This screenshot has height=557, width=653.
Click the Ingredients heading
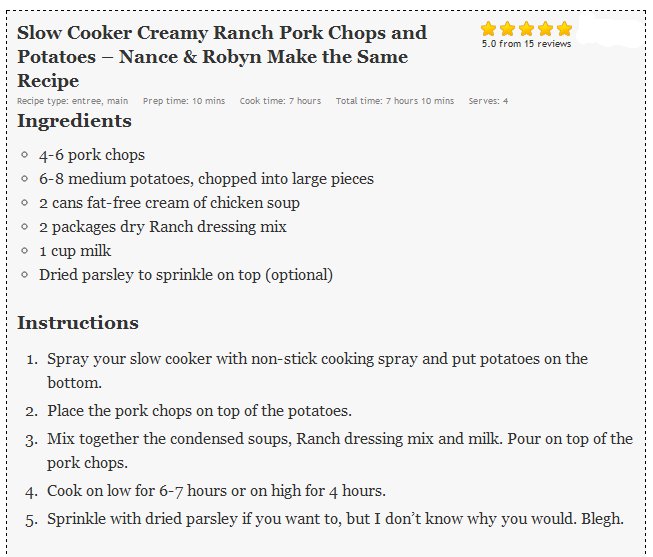[x=74, y=121]
